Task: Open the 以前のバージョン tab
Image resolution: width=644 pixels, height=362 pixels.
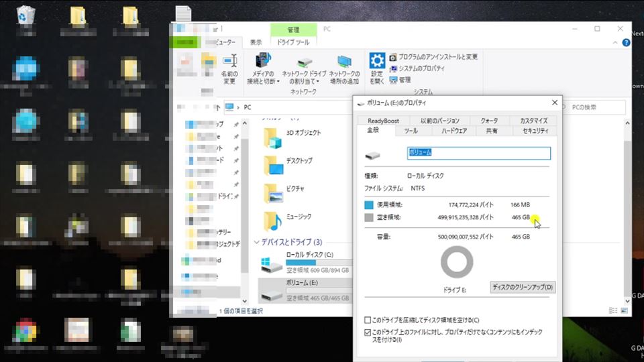Action: 440,121
